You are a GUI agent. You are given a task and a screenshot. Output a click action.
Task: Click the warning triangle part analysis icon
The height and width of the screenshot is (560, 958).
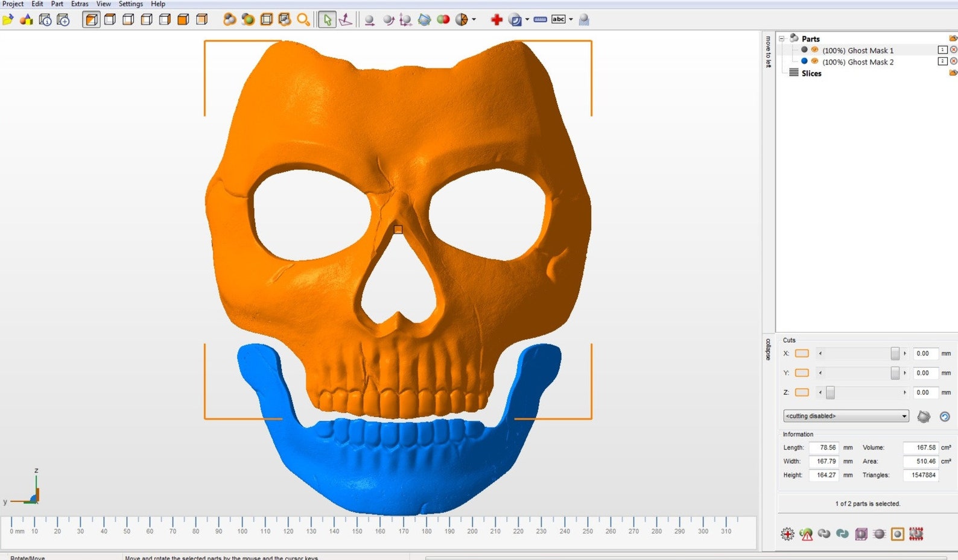coord(806,534)
